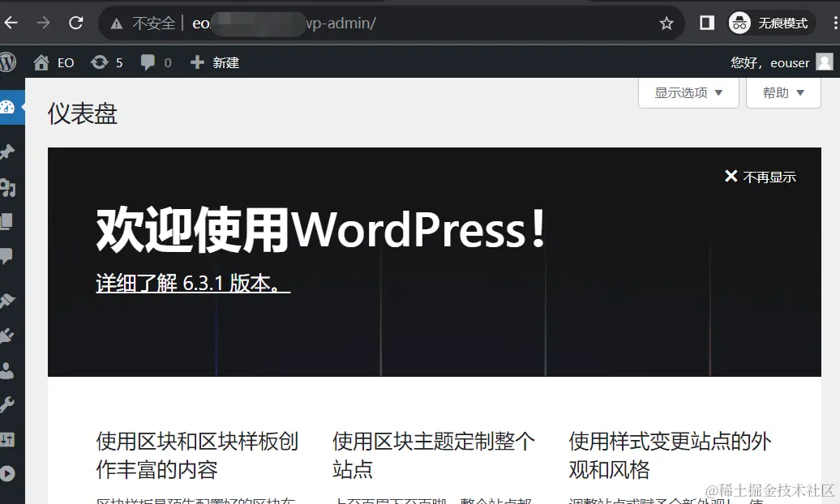Click the 使用区块主题定制整个站点 heading
The width and height of the screenshot is (840, 504).
[434, 455]
